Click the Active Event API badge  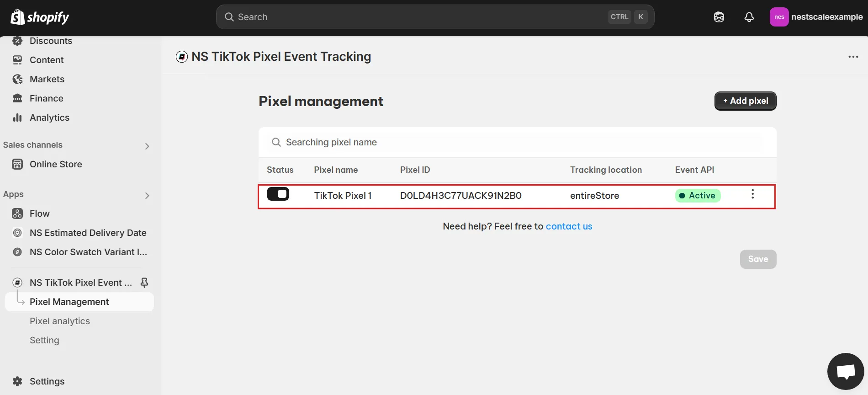tap(698, 196)
